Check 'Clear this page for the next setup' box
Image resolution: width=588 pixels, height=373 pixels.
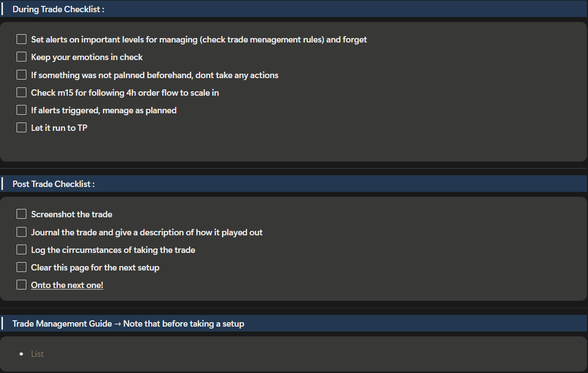(21, 267)
